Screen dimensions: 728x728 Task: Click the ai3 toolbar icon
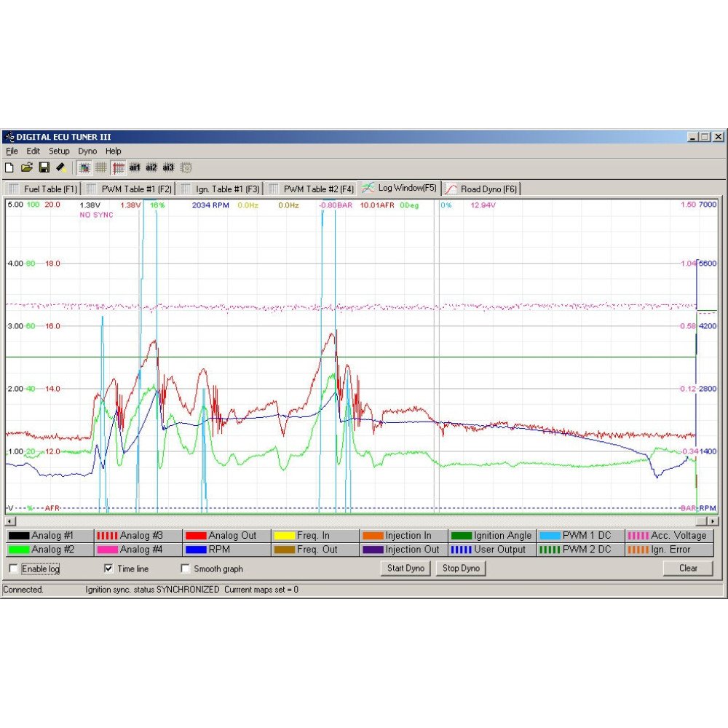tap(168, 167)
